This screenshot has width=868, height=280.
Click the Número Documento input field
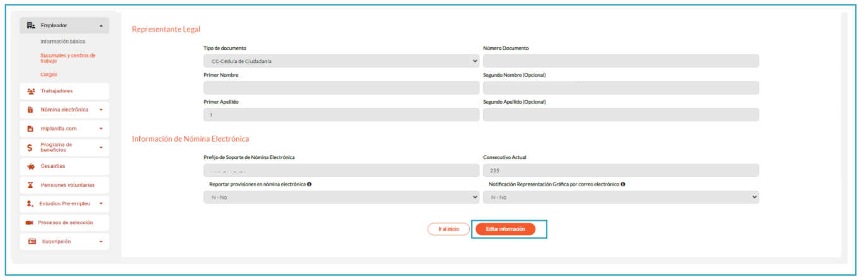(620, 61)
